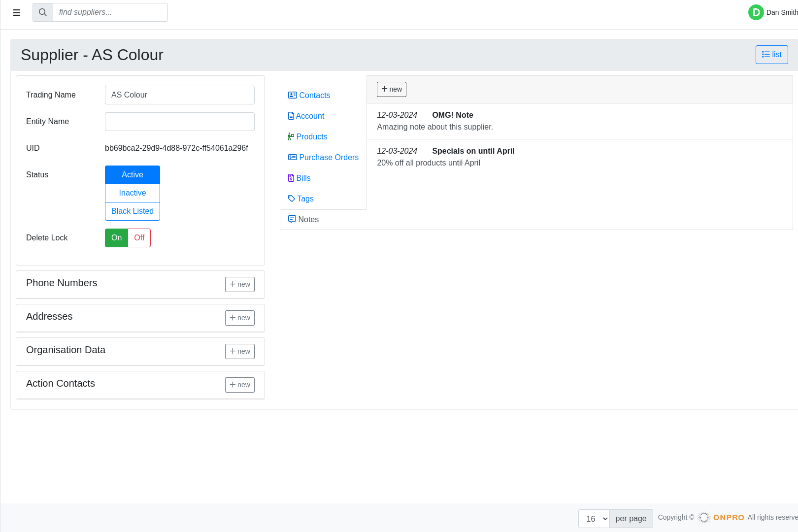Click the Supplier - AS Colour title
The height and width of the screenshot is (532, 798).
click(92, 55)
